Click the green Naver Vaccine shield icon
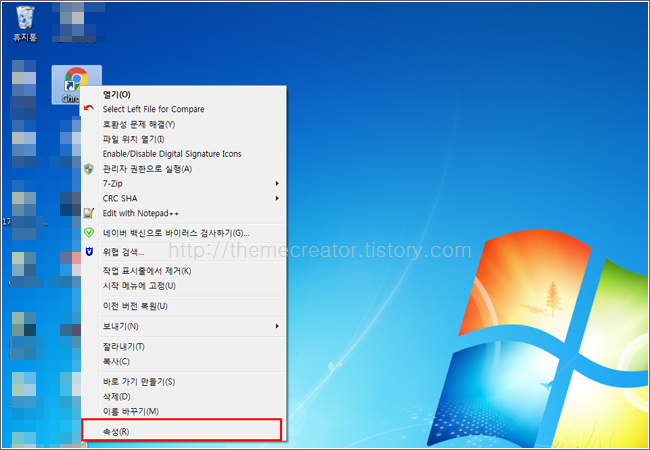This screenshot has width=650, height=450. [x=89, y=232]
